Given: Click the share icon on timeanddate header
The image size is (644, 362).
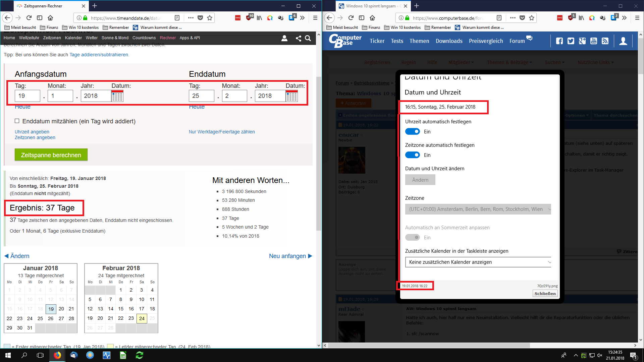Looking at the screenshot, I should [x=298, y=39].
